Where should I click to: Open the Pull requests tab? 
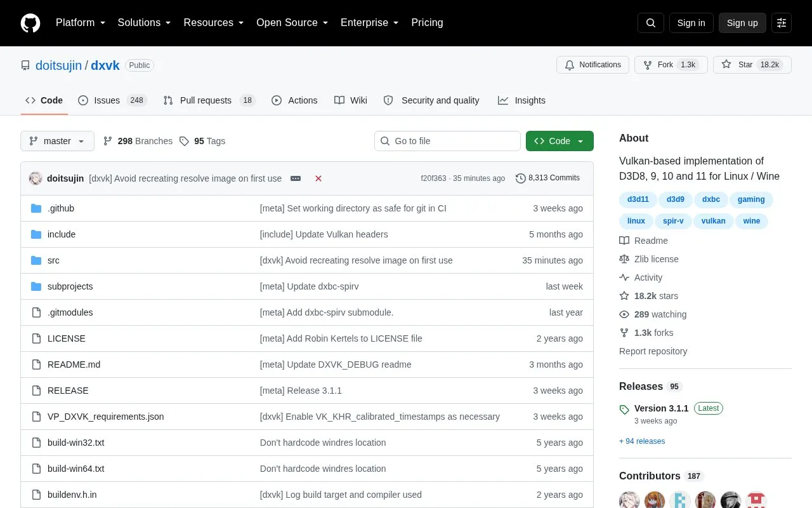click(x=209, y=100)
